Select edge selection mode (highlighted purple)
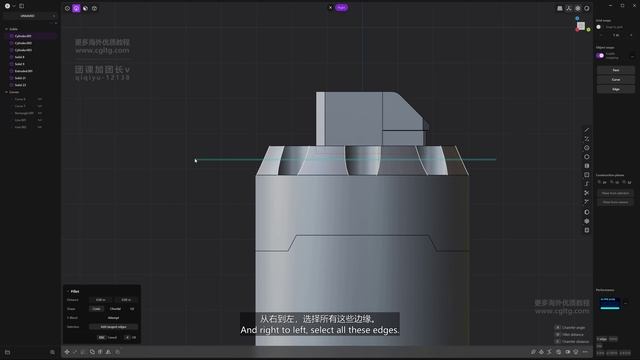The height and width of the screenshot is (360, 640). [76, 8]
